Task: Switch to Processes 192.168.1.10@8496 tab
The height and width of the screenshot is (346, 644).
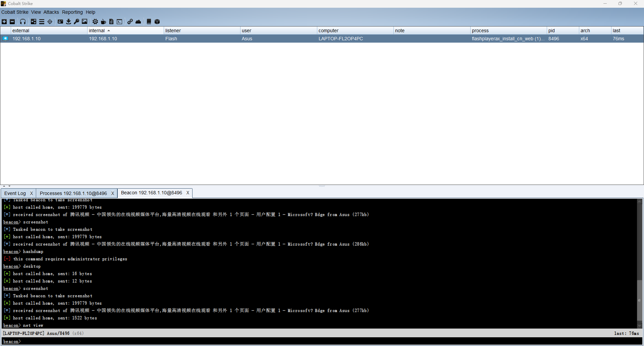Action: 73,193
